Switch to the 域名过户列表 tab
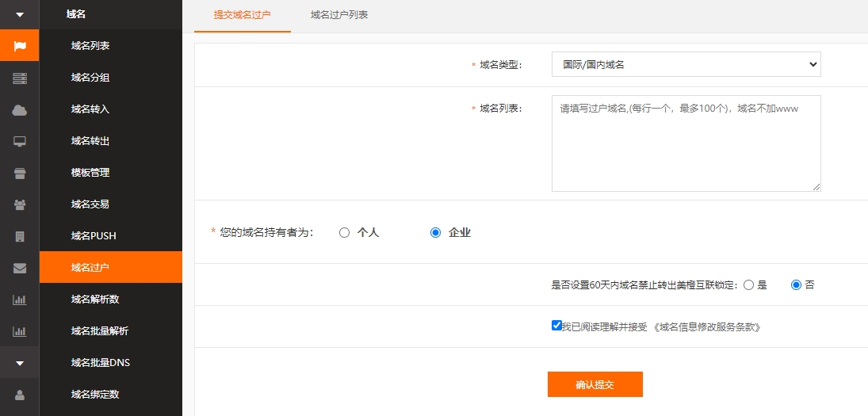This screenshot has height=416, width=868. [339, 15]
